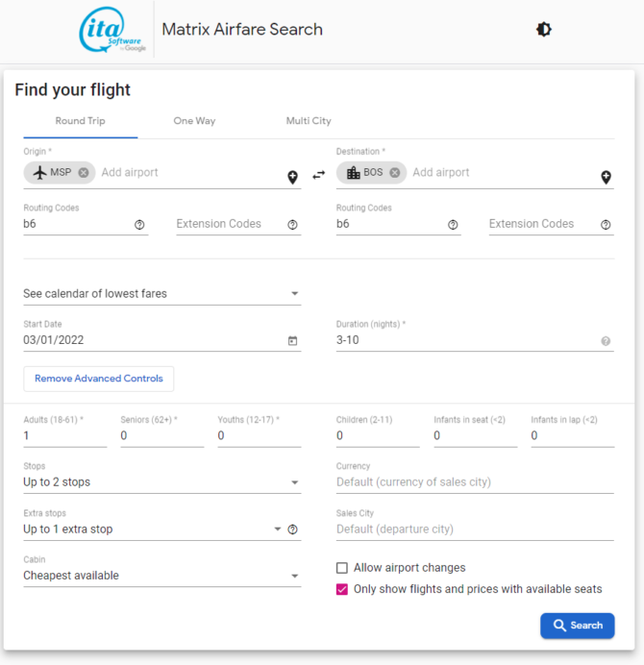Swap origin and destination airports
Image resolution: width=644 pixels, height=665 pixels.
pyautogui.click(x=318, y=175)
